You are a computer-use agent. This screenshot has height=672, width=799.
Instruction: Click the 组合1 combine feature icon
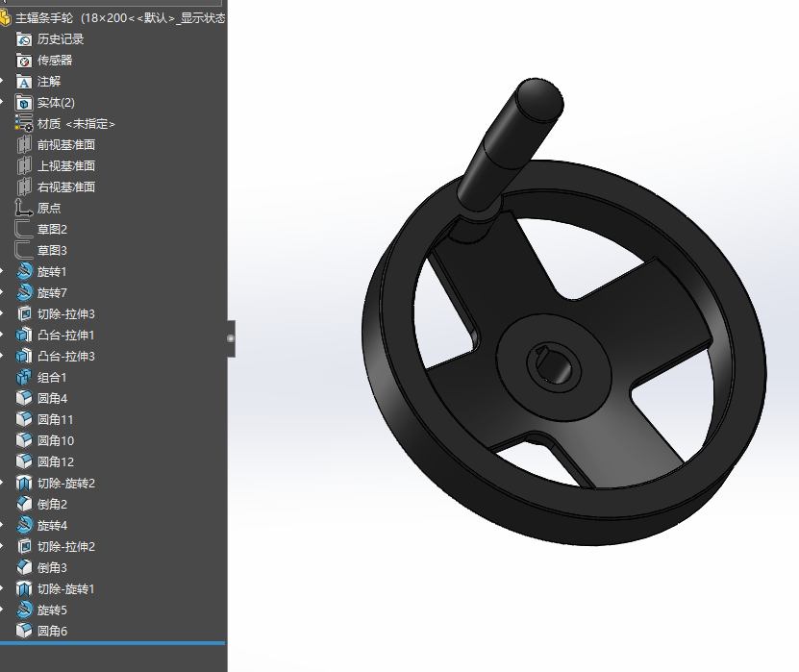23,378
